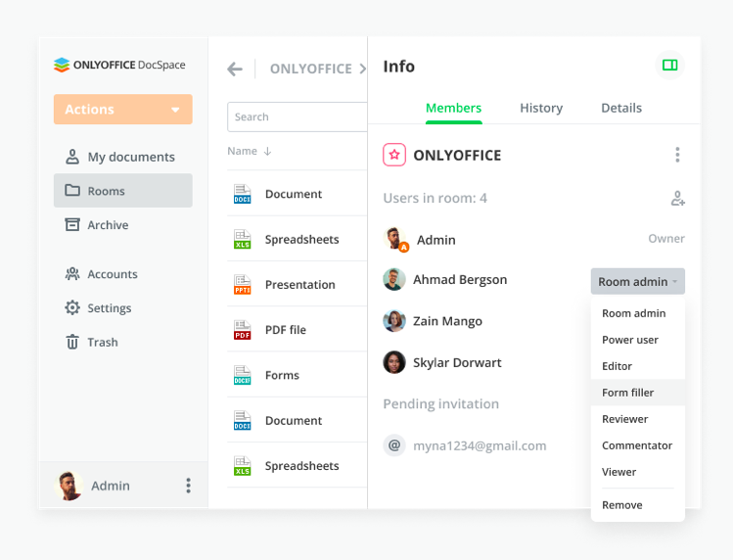Click the ONLYOFFICE room star icon

tap(394, 155)
